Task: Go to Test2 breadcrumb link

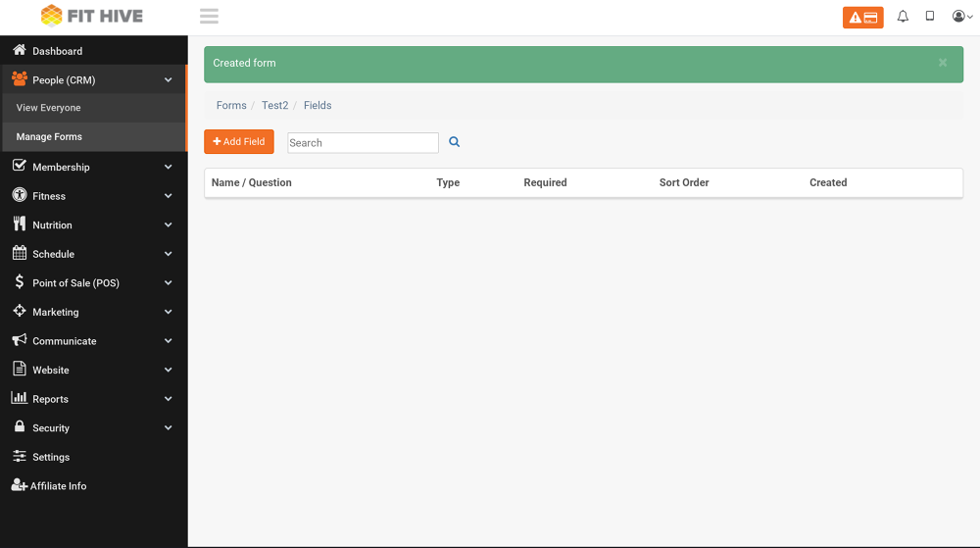Action: pos(275,106)
